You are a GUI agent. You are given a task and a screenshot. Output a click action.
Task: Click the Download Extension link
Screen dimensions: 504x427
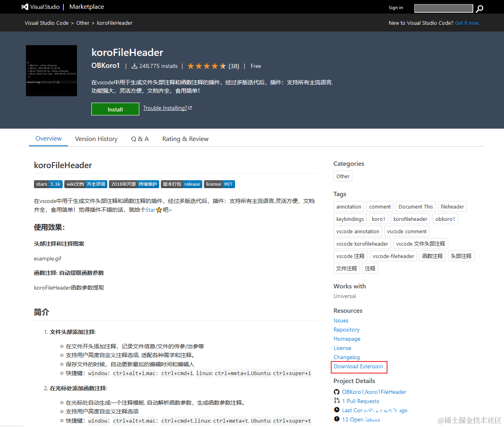[x=358, y=366]
